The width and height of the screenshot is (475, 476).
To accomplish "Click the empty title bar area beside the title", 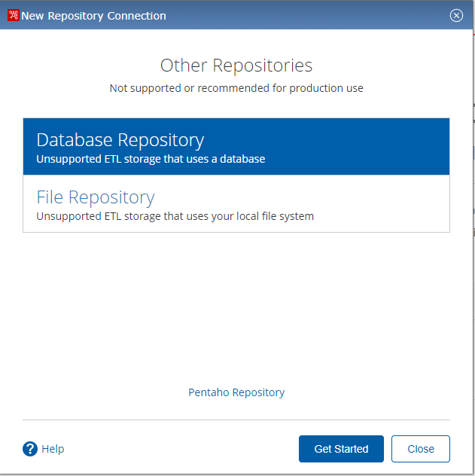I will 301,15.
